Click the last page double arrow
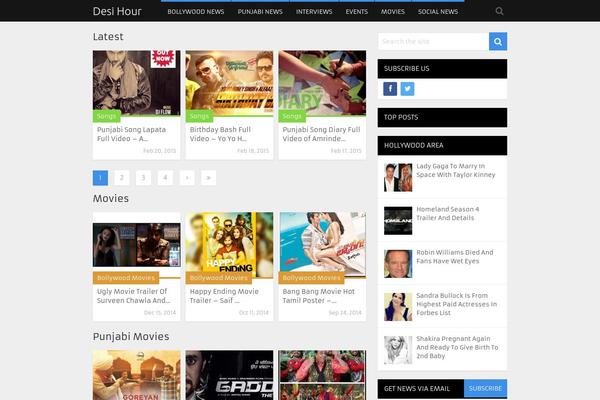 209,178
